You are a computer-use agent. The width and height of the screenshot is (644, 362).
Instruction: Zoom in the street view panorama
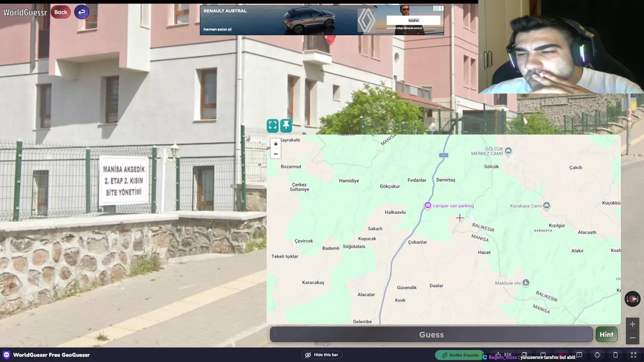(632, 324)
